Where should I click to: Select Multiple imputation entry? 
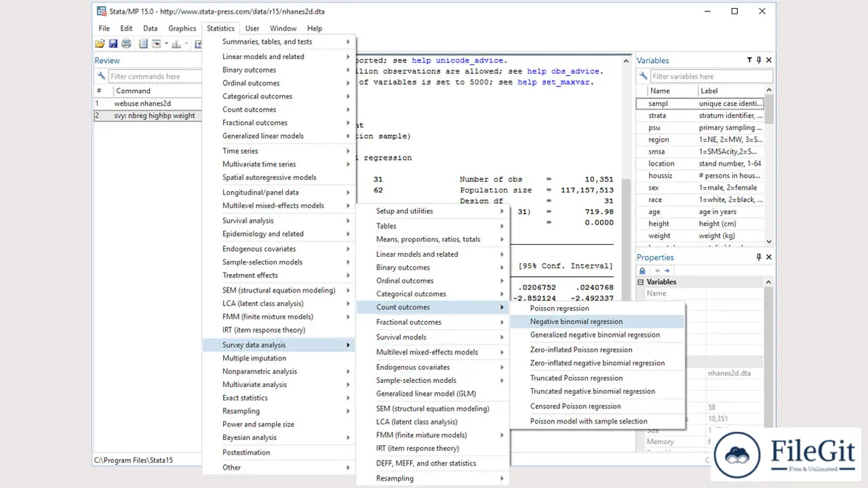tap(279, 359)
